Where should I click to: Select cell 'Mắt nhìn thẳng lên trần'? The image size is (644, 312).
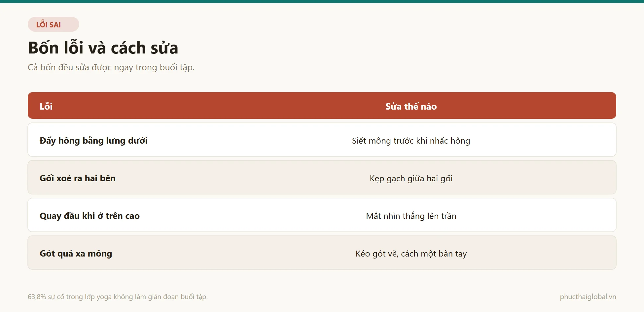(411, 216)
